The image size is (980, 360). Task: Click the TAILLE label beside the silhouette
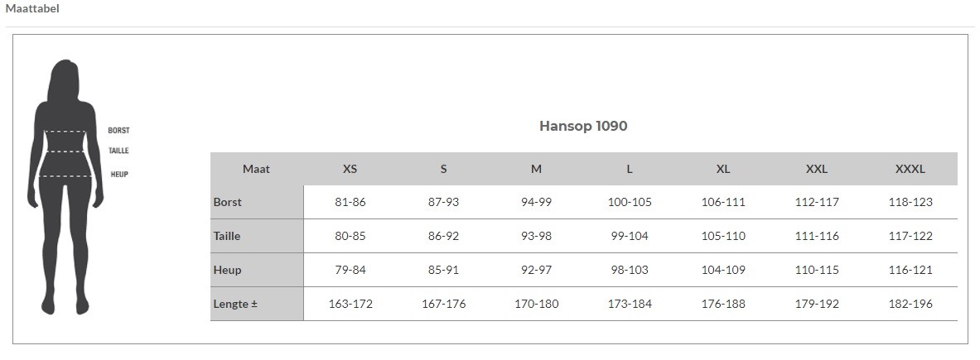pos(118,151)
